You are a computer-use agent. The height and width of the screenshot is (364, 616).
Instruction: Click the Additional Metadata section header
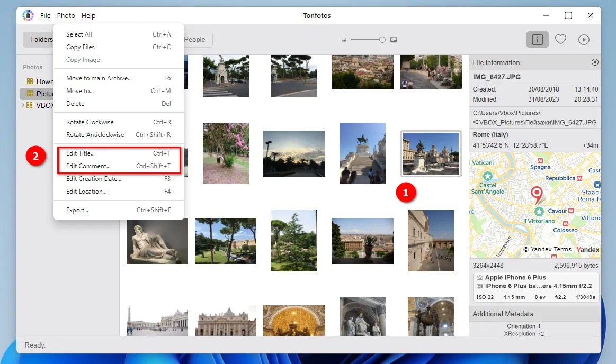pyautogui.click(x=534, y=314)
